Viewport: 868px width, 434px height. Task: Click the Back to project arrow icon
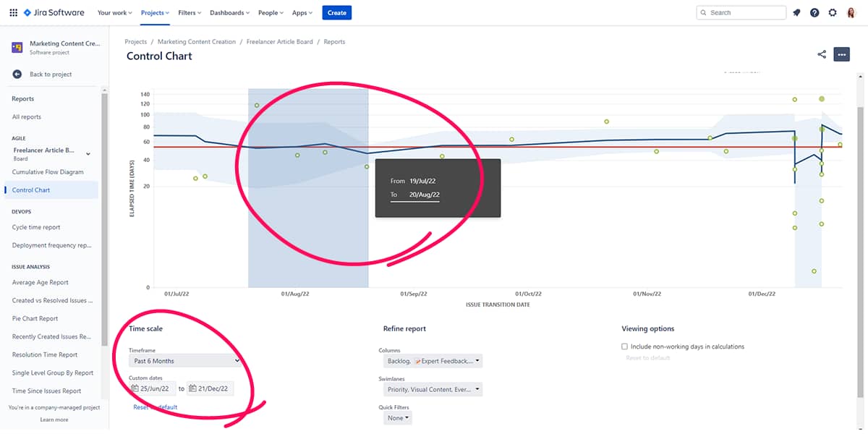[17, 75]
